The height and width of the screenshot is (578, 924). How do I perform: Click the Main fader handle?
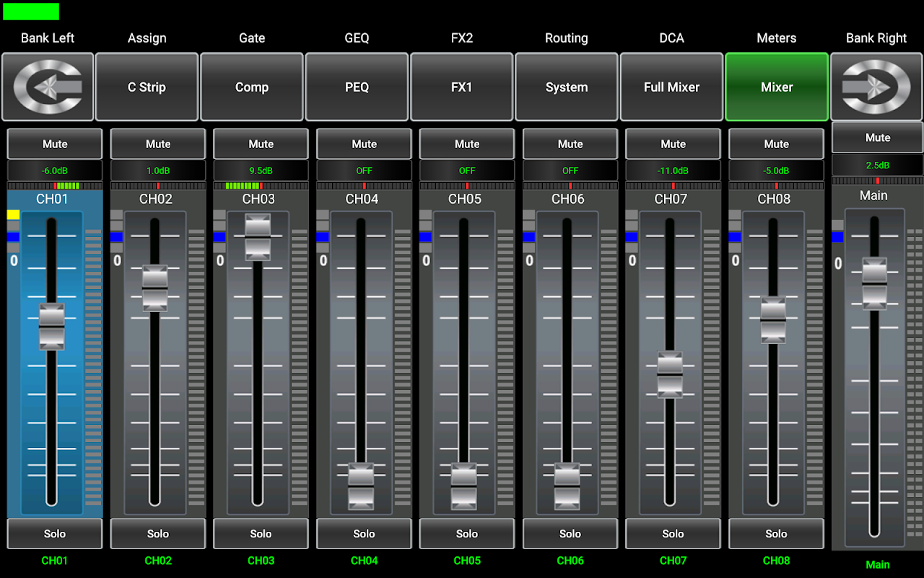(x=874, y=283)
